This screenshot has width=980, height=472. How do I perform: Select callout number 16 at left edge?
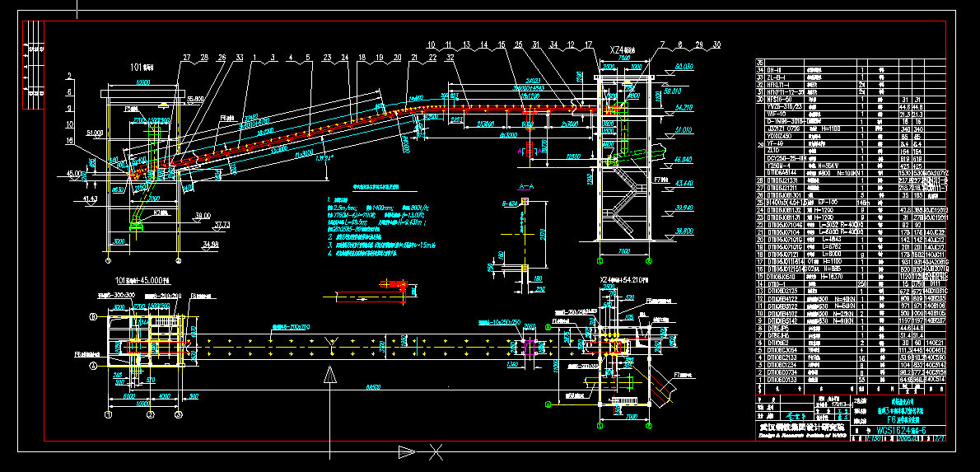(x=69, y=140)
